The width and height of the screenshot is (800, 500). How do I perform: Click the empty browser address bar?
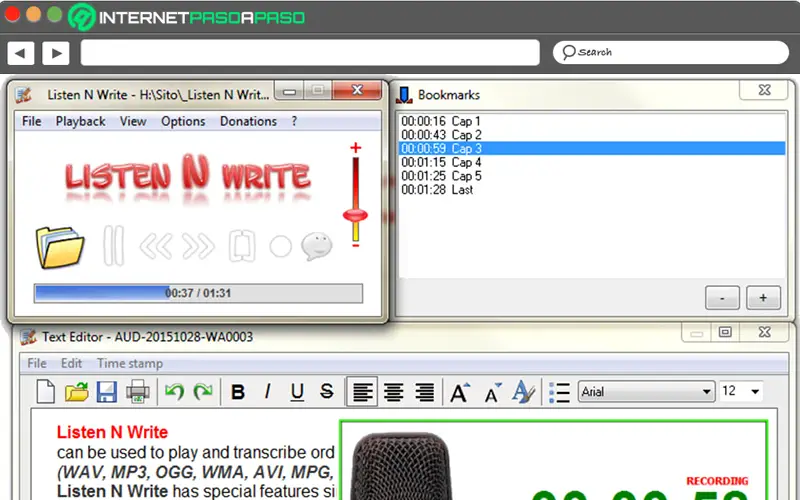[310, 53]
